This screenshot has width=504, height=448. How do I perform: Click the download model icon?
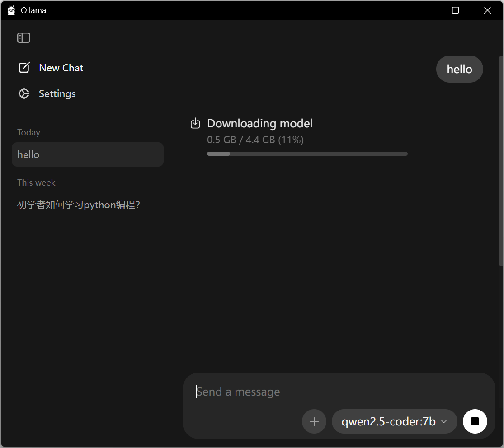coord(195,123)
